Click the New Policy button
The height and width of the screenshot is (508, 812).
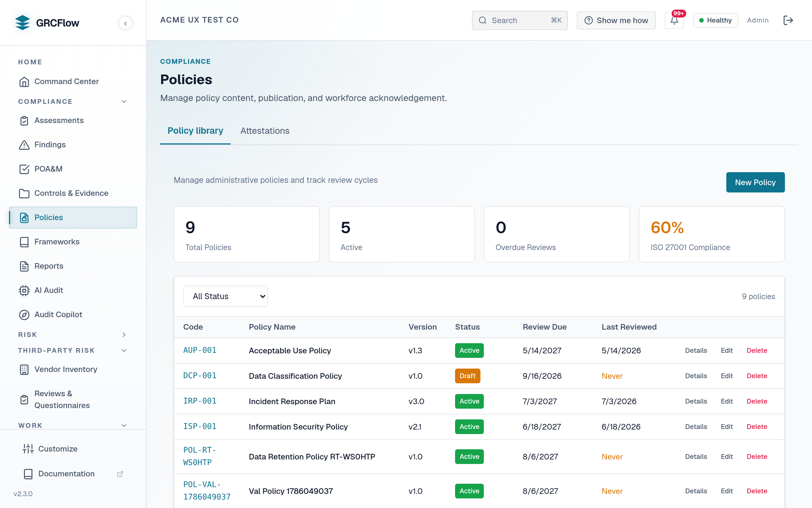pyautogui.click(x=755, y=182)
